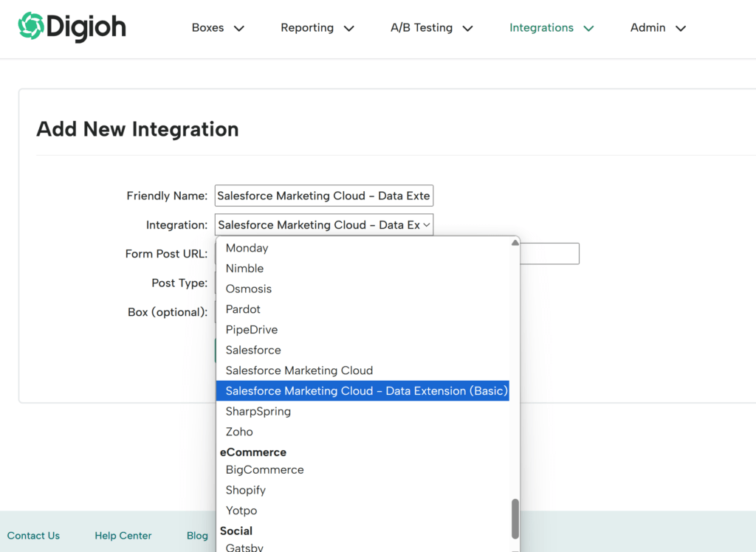Select Monday from the integration list
Image resolution: width=756 pixels, height=552 pixels.
click(x=362, y=248)
